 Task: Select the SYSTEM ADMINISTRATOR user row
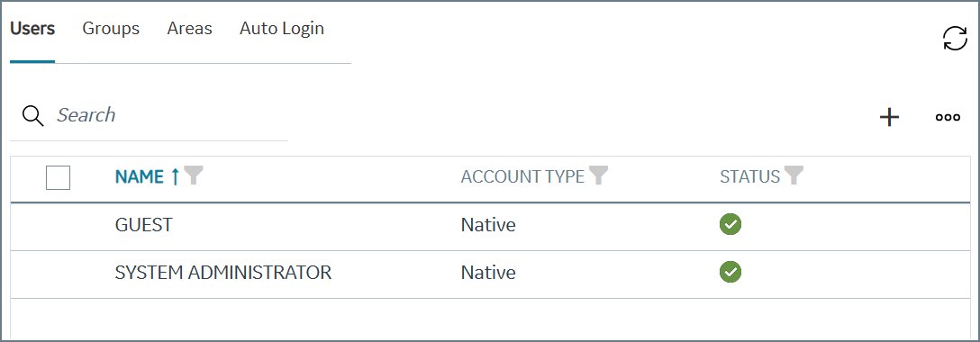tap(490, 273)
